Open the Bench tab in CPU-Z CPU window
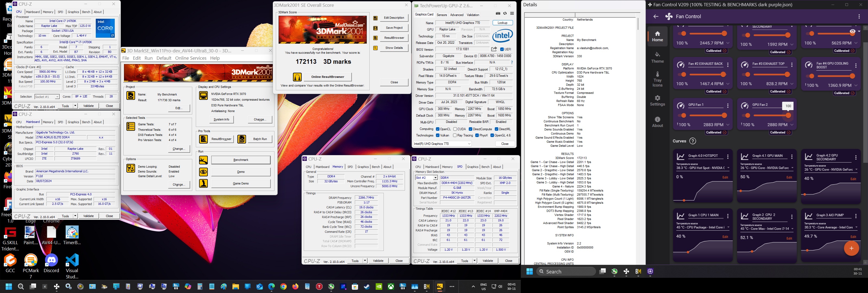 pos(86,12)
